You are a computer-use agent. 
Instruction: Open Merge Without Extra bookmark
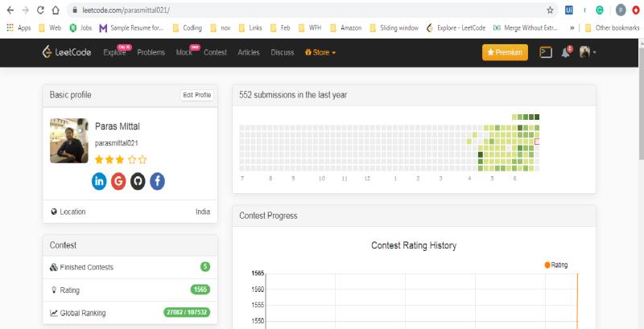526,28
